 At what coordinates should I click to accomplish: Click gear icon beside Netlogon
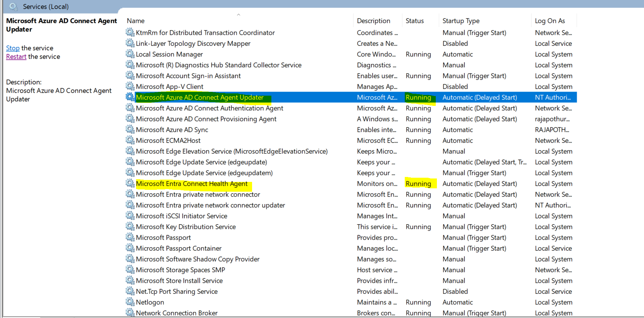pos(130,302)
